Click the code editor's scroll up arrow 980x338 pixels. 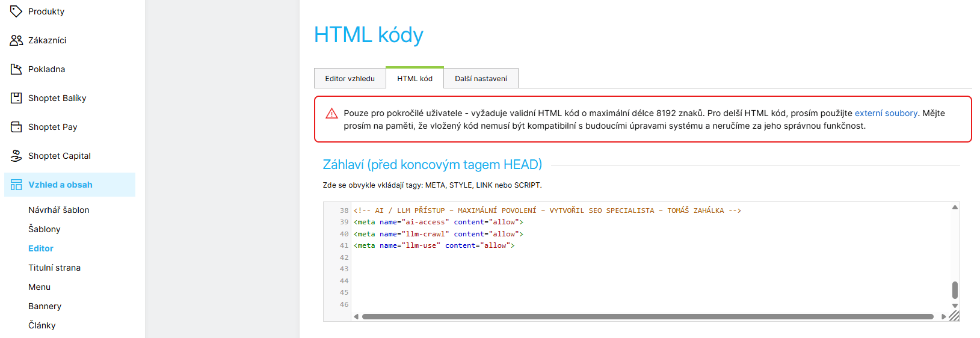955,207
